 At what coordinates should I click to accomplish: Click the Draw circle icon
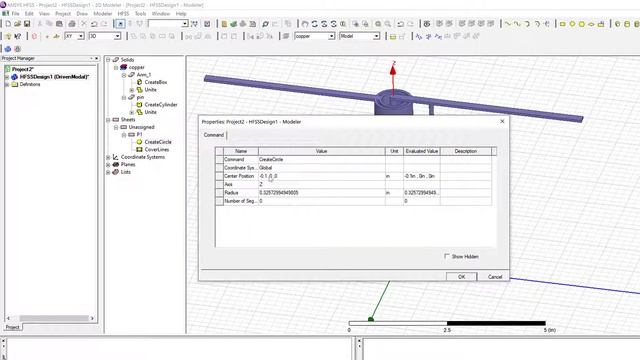click(x=572, y=24)
